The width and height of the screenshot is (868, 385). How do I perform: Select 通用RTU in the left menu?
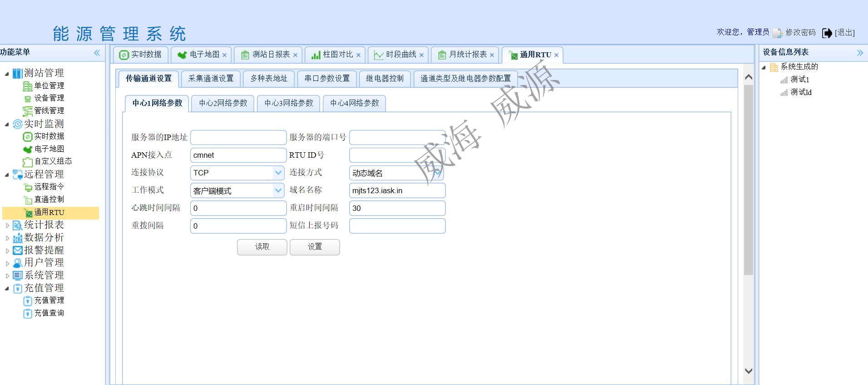50,213
